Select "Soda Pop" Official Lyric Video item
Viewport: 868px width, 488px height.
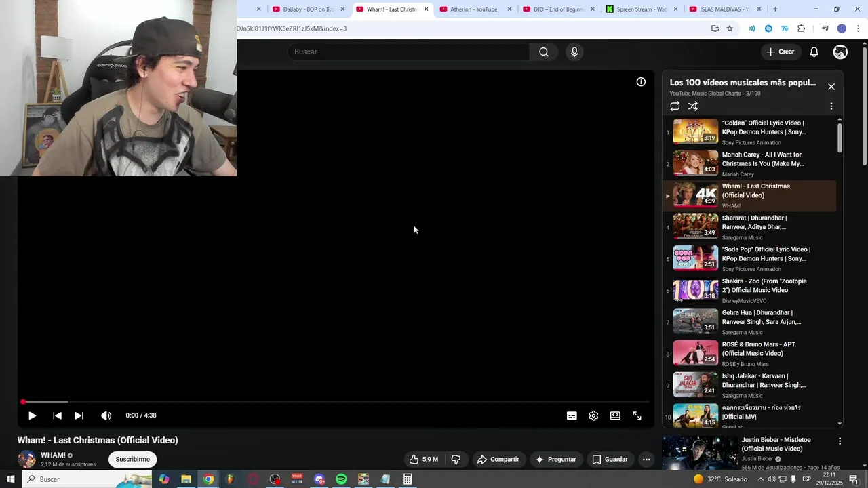[749, 259]
